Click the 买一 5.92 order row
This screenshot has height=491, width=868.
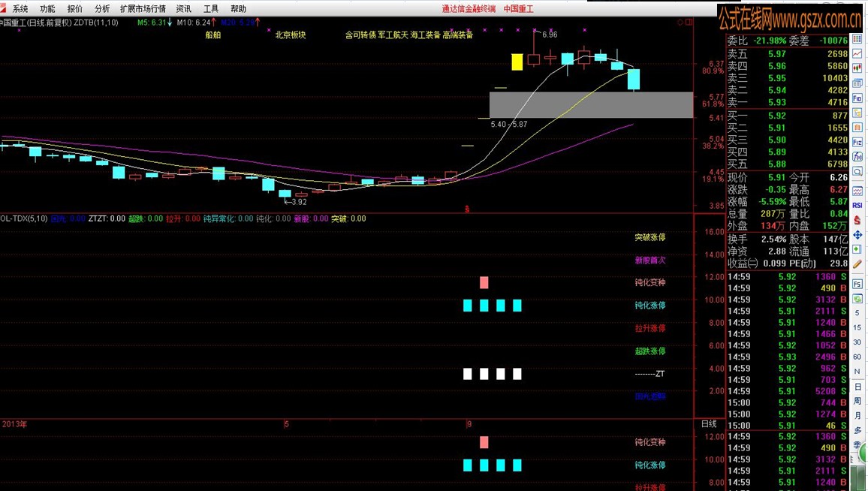tap(787, 116)
